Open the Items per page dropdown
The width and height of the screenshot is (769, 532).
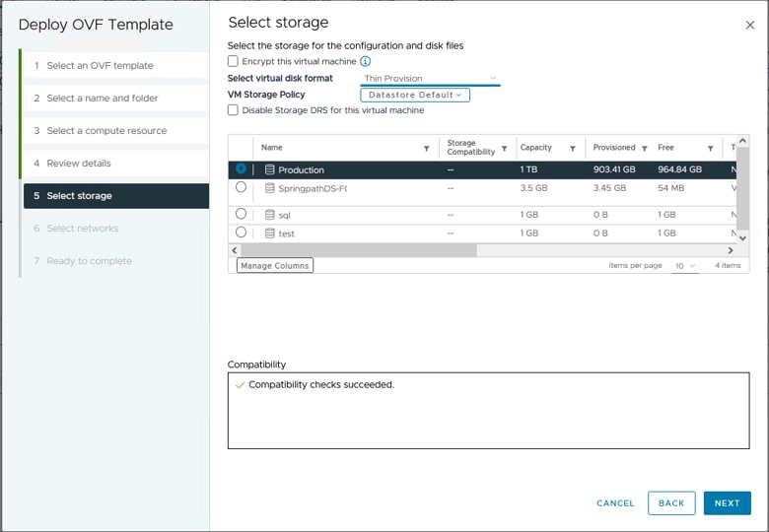[685, 266]
